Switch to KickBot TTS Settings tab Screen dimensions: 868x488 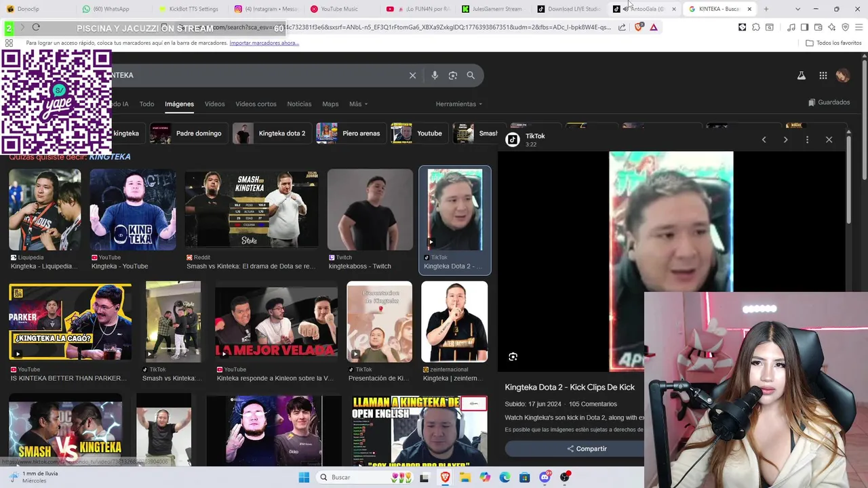click(189, 9)
